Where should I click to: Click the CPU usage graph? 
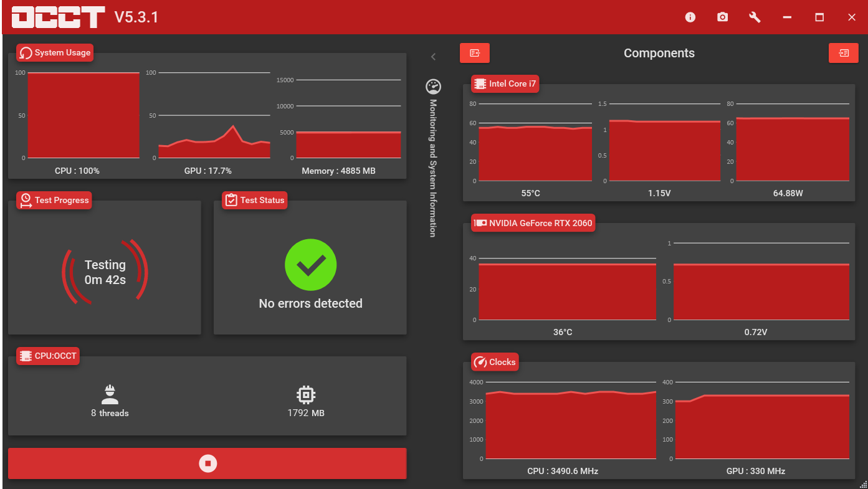[x=83, y=115]
